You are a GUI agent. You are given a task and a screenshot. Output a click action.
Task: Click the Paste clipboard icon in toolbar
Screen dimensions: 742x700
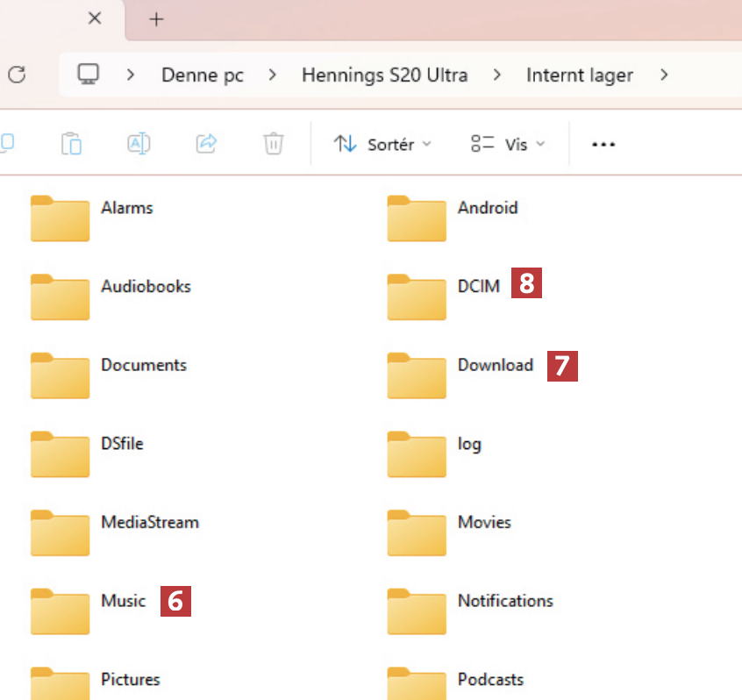pyautogui.click(x=71, y=144)
